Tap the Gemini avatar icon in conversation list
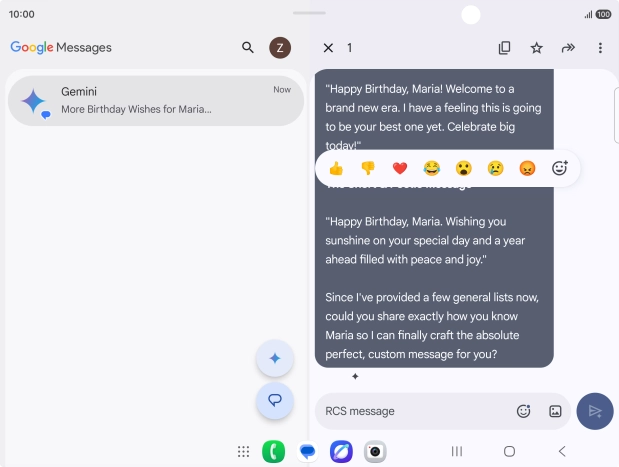 (34, 101)
